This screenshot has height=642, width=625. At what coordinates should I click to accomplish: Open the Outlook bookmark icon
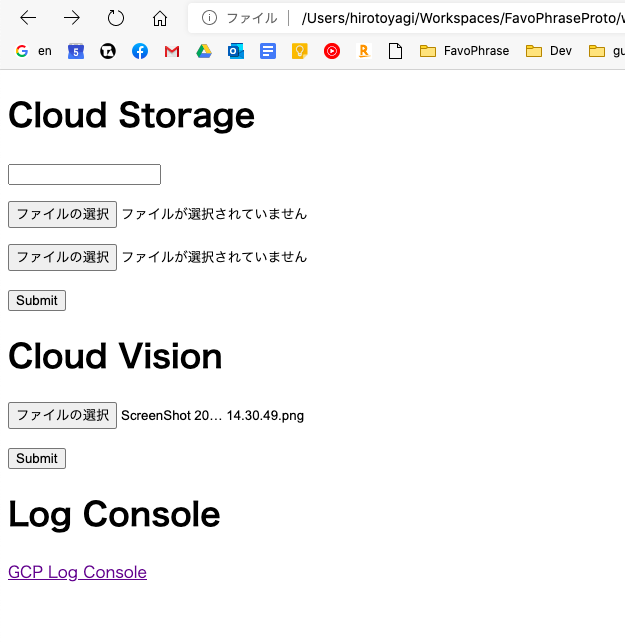(x=236, y=51)
